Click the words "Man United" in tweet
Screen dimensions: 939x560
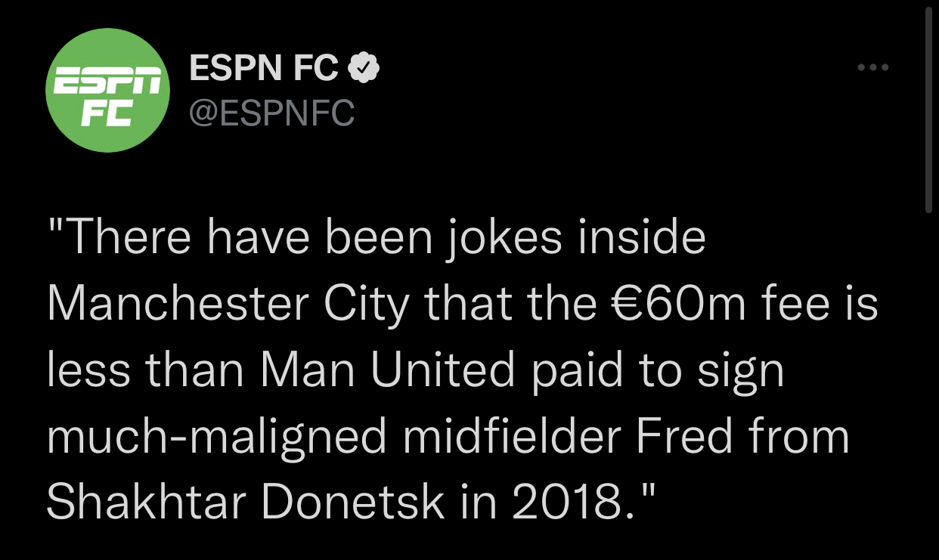(390, 371)
